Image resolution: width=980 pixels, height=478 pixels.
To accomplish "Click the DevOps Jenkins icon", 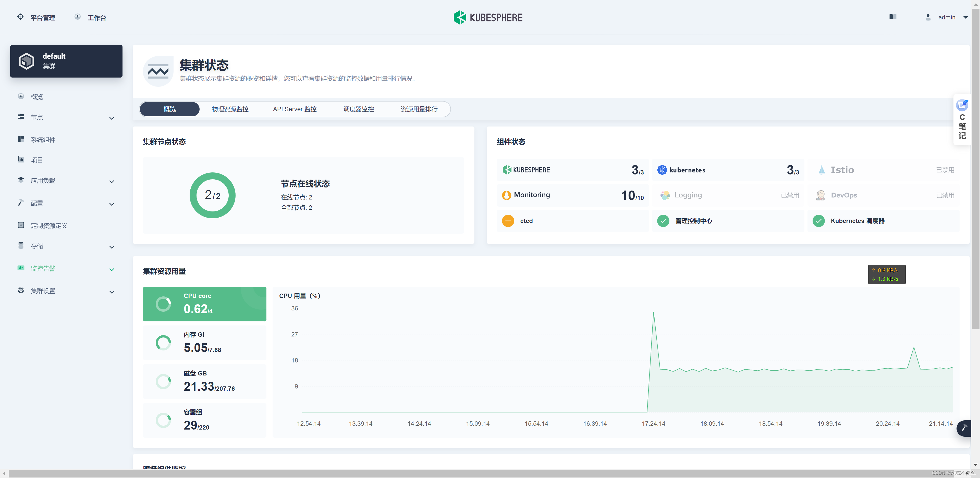I will coord(820,195).
